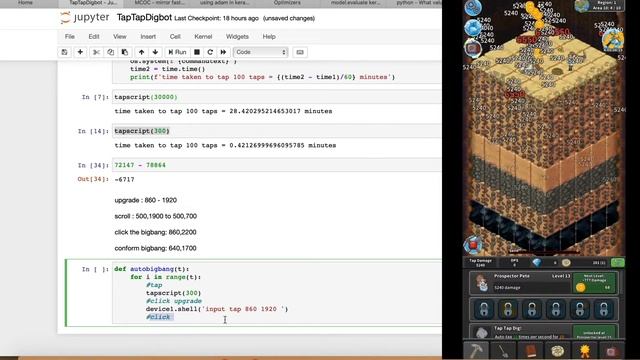Click the second, gold-tinted locked skill slot
The height and width of the screenshot is (360, 640).
pyautogui.click(x=508, y=309)
